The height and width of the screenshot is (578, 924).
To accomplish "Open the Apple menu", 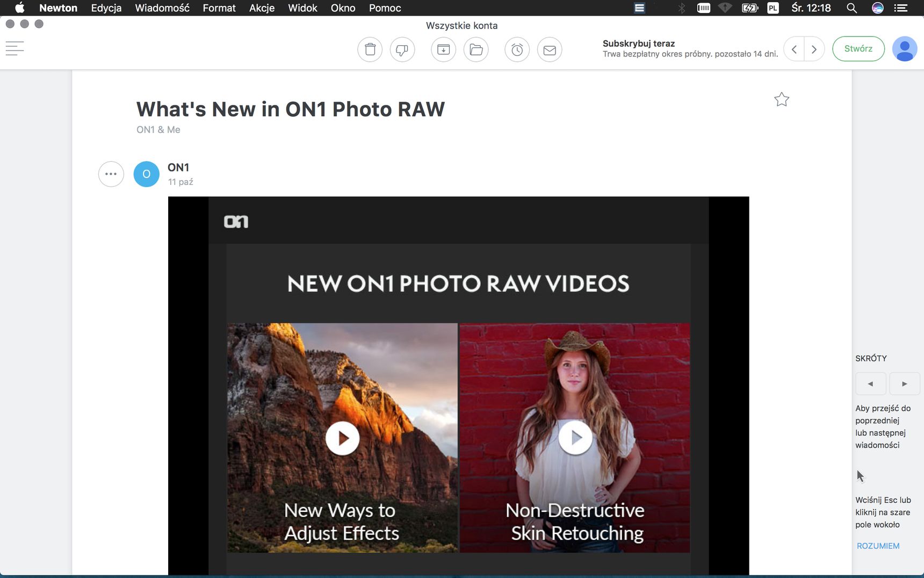I will (x=20, y=8).
